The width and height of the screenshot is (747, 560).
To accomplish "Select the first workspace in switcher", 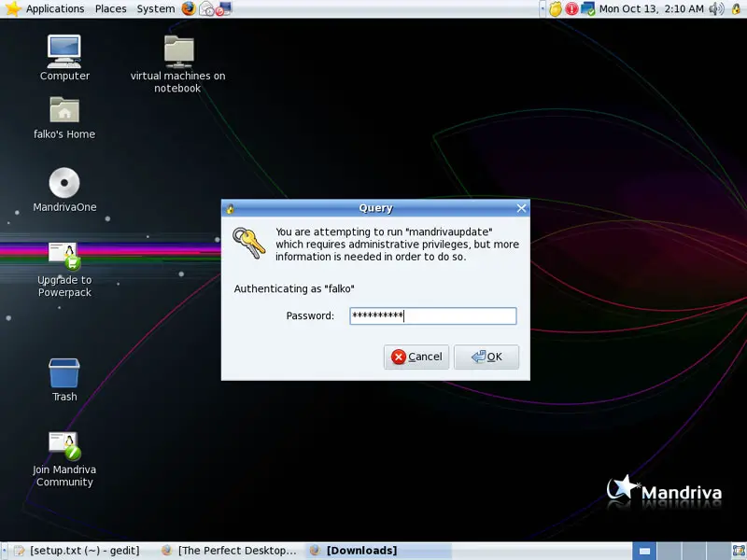I will 644,551.
